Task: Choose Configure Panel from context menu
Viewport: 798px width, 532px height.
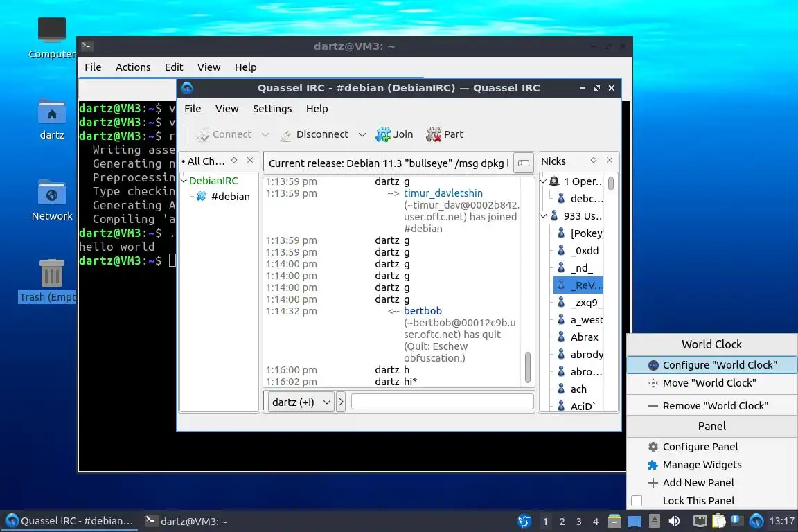Action: tap(712, 447)
